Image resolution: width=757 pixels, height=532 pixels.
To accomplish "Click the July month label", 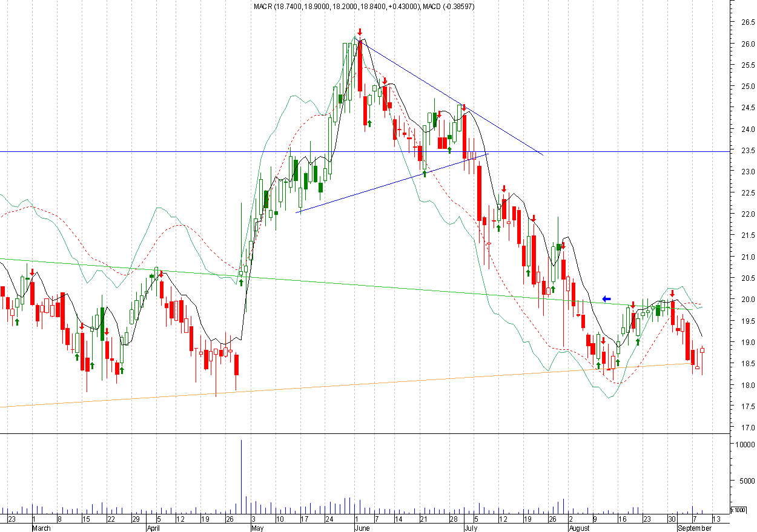I will click(472, 528).
